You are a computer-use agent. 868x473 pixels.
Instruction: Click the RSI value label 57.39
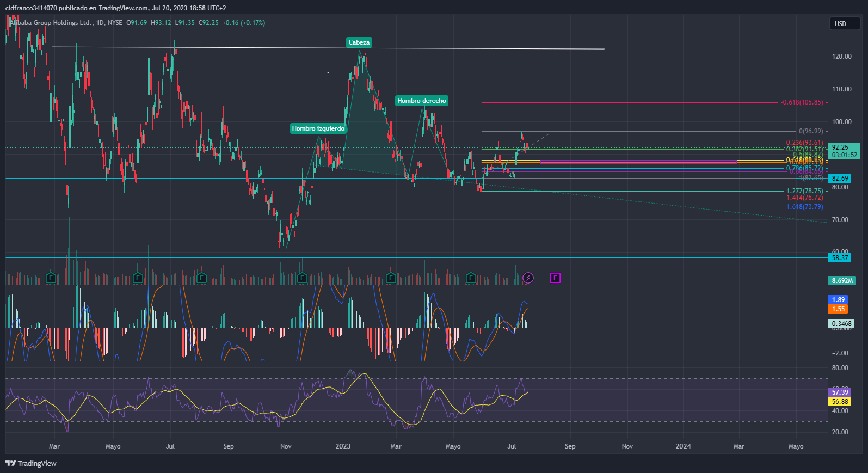pyautogui.click(x=840, y=392)
